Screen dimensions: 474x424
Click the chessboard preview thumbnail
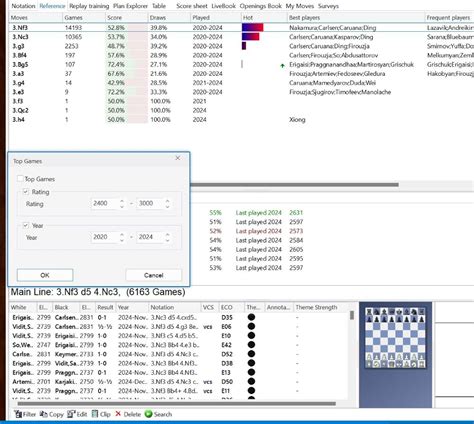pyautogui.click(x=395, y=338)
